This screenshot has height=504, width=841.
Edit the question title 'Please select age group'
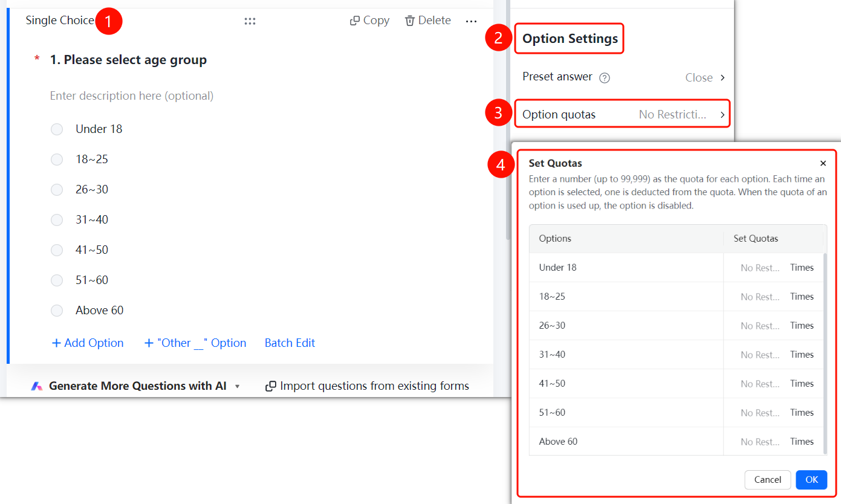pos(135,60)
